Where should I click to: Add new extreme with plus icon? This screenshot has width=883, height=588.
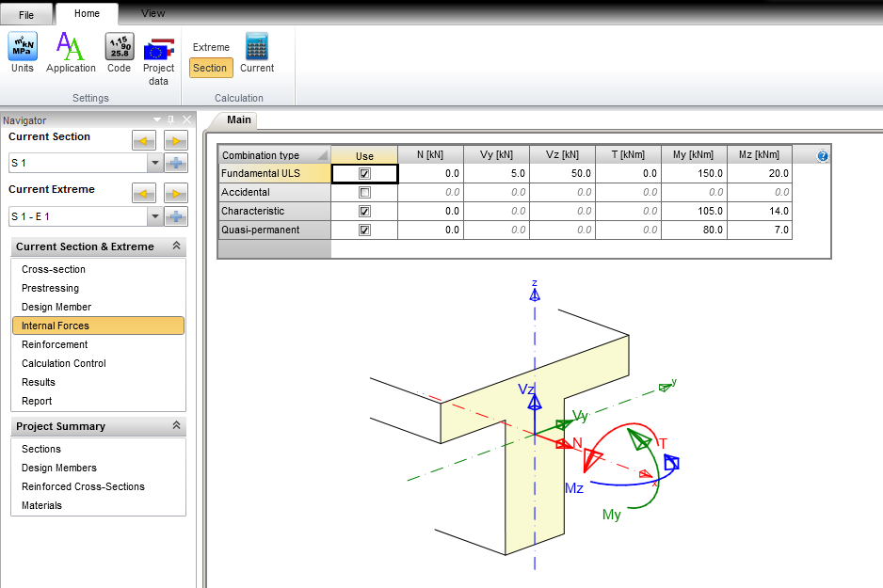tap(175, 217)
